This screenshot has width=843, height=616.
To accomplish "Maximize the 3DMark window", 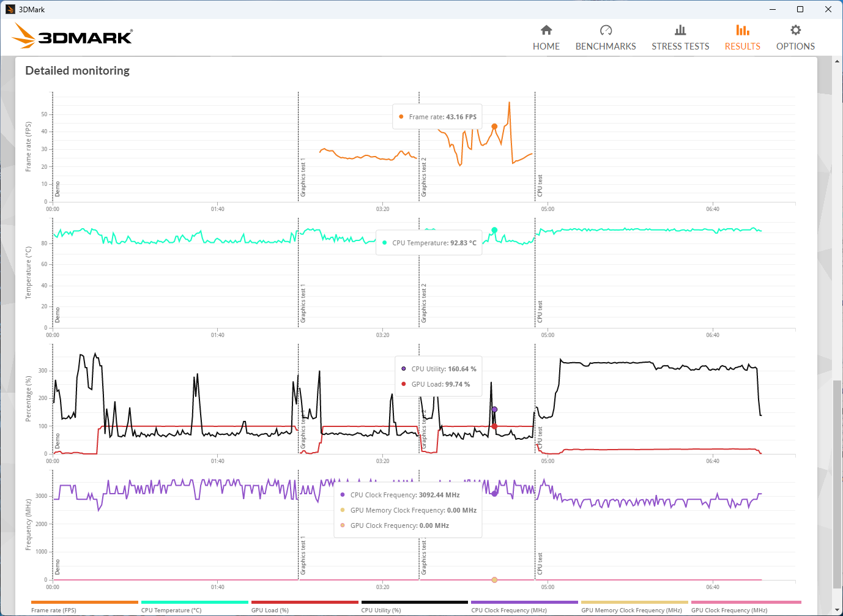I will pos(800,9).
